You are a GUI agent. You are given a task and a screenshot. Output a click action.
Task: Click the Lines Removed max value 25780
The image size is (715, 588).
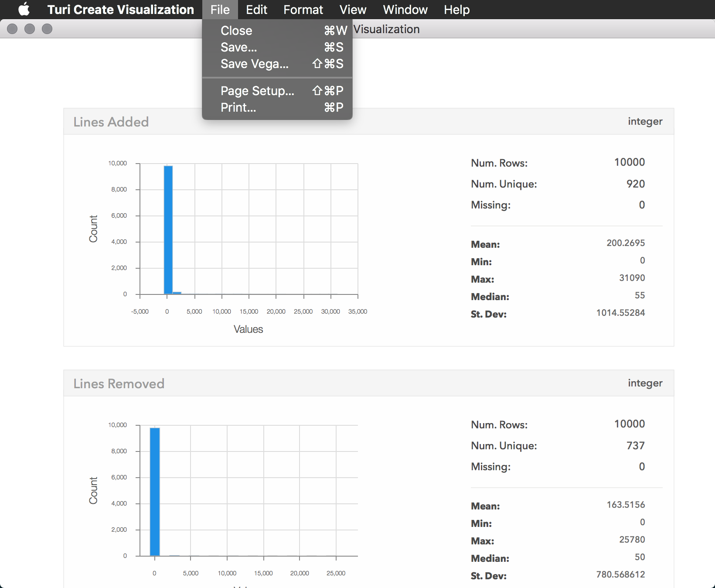pyautogui.click(x=632, y=540)
